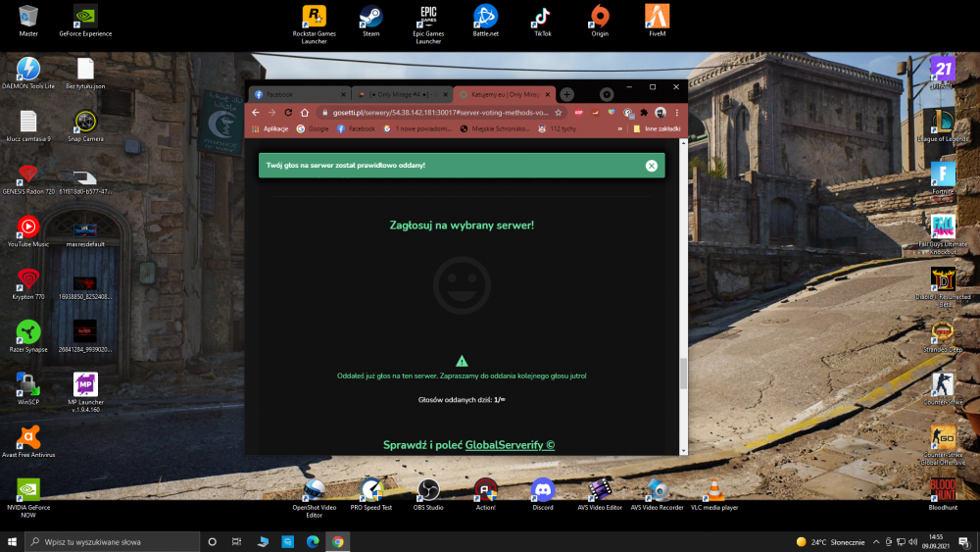Screen dimensions: 980x552
Task: Close the Facebook tab
Action: 343,94
